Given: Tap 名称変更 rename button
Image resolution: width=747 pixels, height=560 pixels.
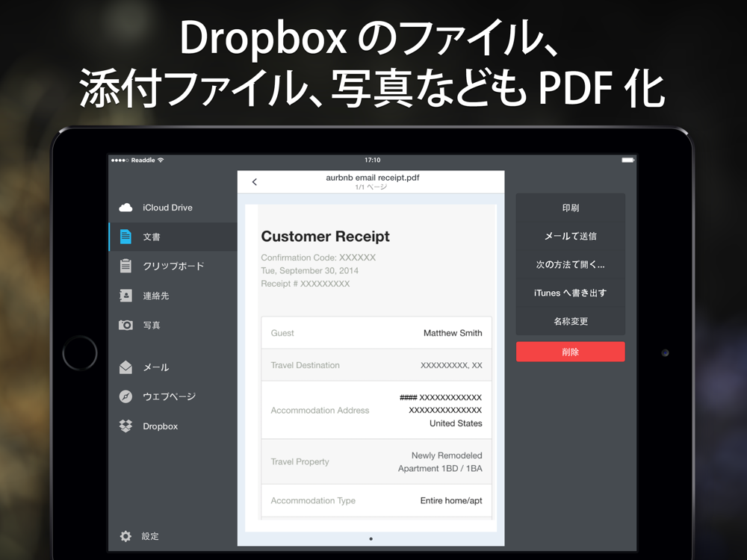Looking at the screenshot, I should coord(570,321).
